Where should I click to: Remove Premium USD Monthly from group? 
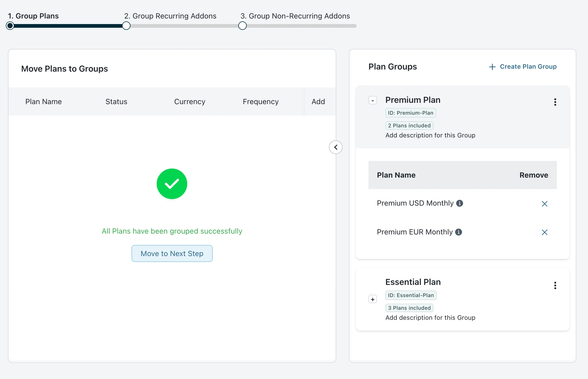pos(544,204)
